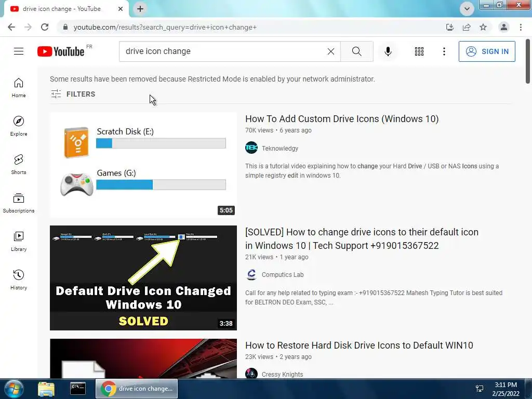Viewport: 532px width, 399px height.
Task: Select the 'drive icon change - YouTube' tab
Action: click(66, 9)
